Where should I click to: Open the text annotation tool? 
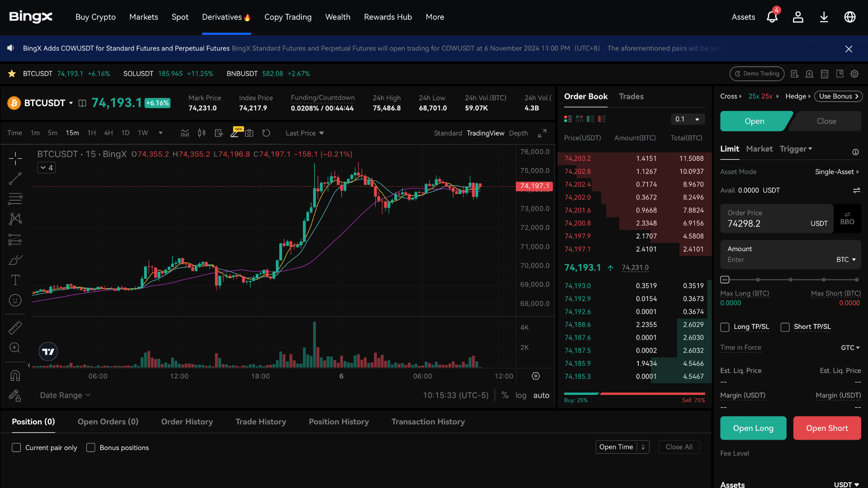pyautogui.click(x=15, y=280)
